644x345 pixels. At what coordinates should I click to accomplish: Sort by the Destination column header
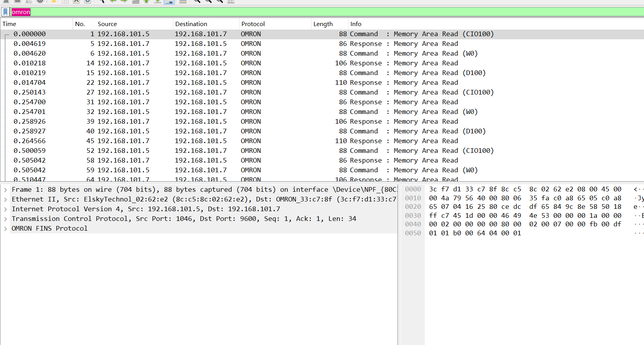point(206,24)
